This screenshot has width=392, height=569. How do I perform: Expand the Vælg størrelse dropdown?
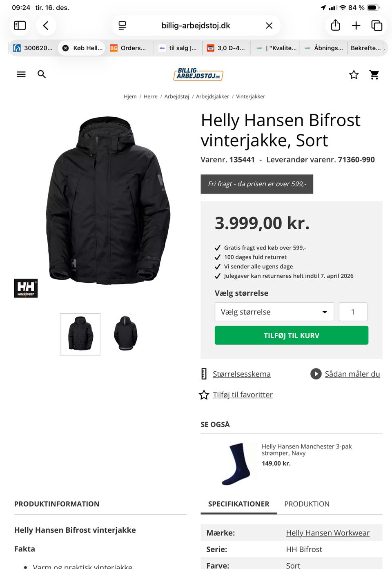pyautogui.click(x=274, y=312)
